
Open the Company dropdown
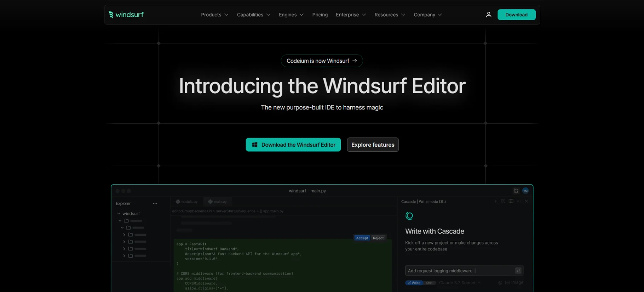[x=428, y=15]
